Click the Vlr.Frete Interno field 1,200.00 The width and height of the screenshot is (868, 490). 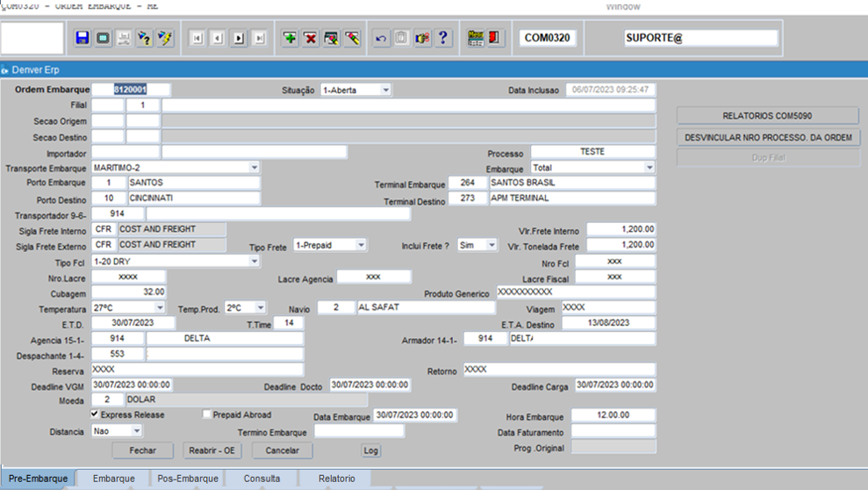(x=621, y=229)
